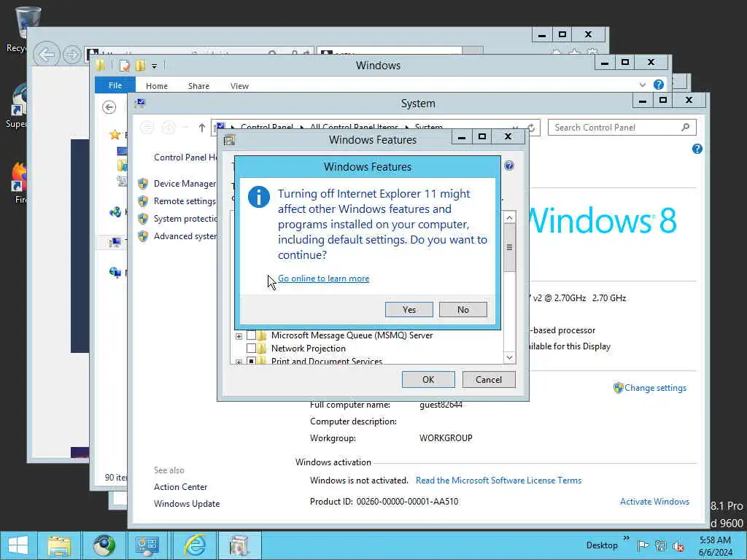This screenshot has height=560, width=747.
Task: Click the Up arrow in System window
Action: [x=201, y=128]
